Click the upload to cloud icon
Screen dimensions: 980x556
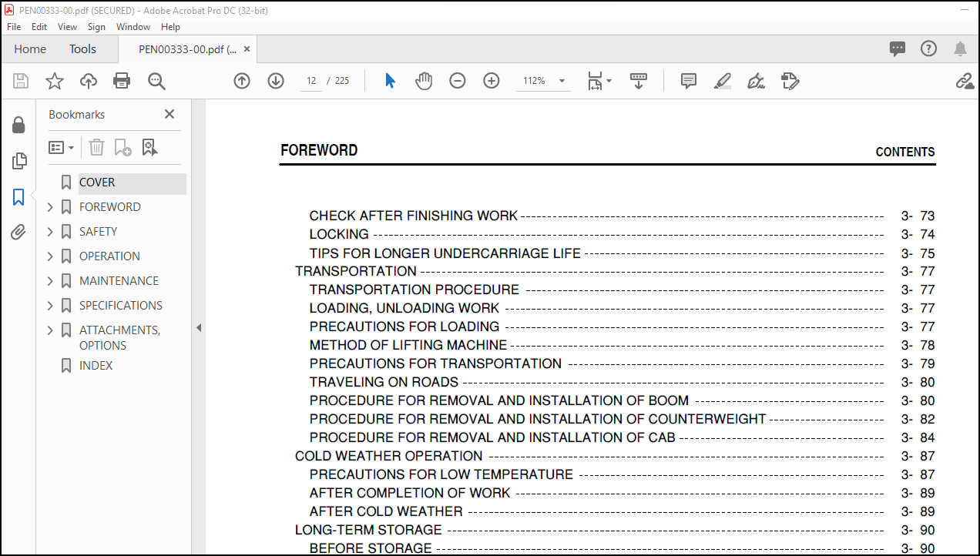[89, 81]
